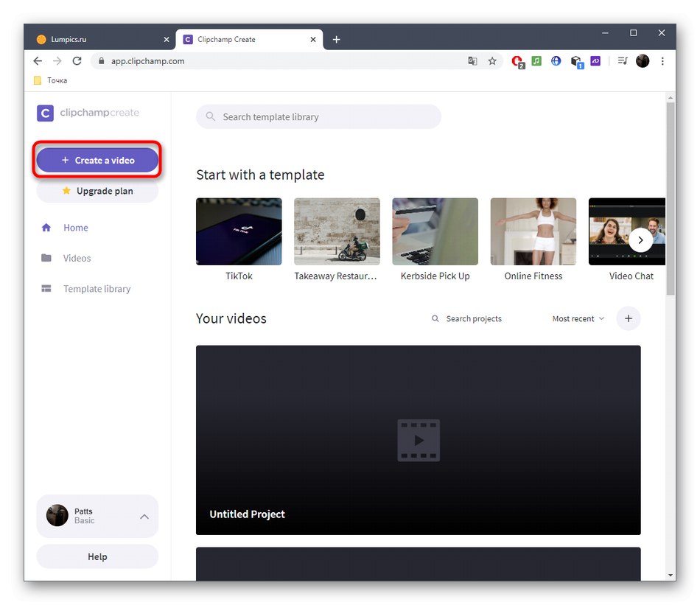
Task: Click the cube extension icon with badge
Action: coord(577,62)
